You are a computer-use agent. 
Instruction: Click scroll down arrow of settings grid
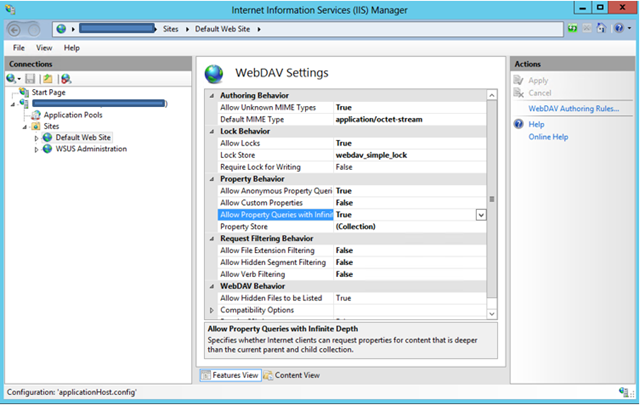point(492,314)
